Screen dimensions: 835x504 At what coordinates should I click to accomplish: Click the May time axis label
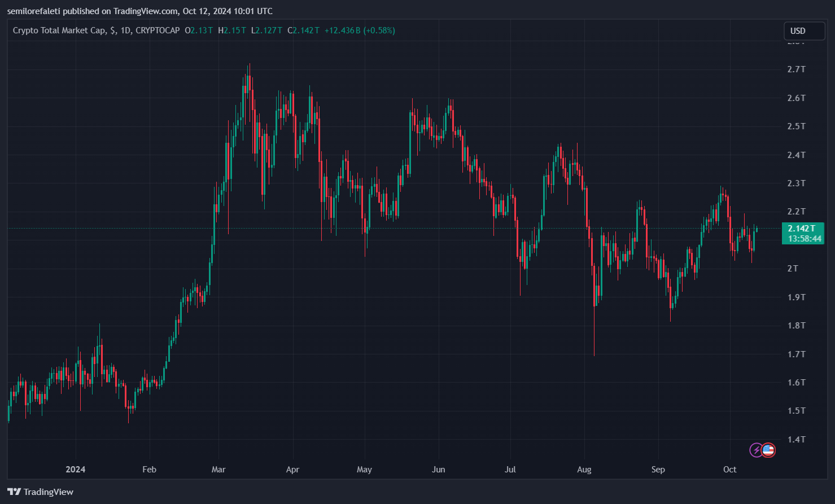pos(365,469)
